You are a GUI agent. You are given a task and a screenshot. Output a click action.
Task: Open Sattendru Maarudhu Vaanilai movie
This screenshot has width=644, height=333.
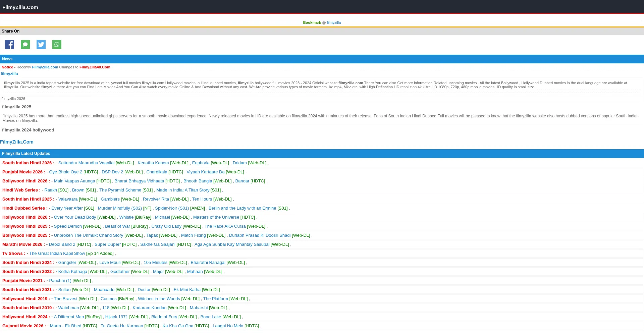pyautogui.click(x=86, y=163)
